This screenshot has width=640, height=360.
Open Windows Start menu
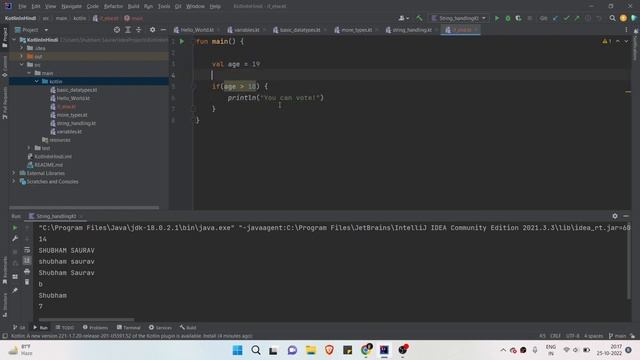tap(237, 350)
